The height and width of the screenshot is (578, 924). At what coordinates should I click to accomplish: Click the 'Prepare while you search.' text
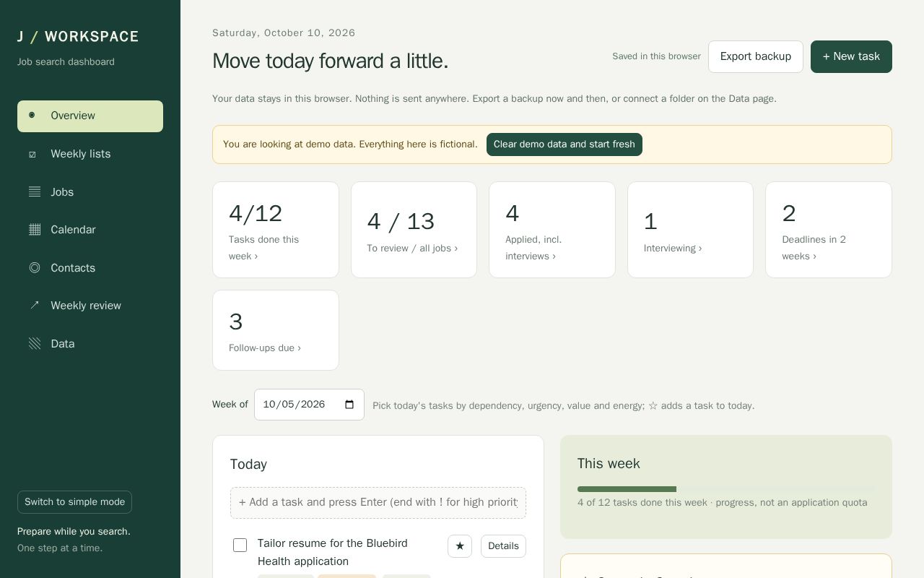point(74,532)
